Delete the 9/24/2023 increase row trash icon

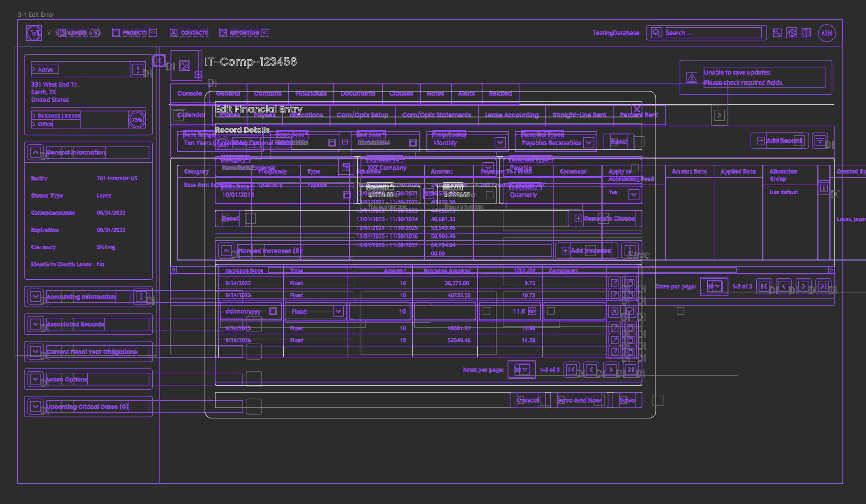tap(631, 295)
